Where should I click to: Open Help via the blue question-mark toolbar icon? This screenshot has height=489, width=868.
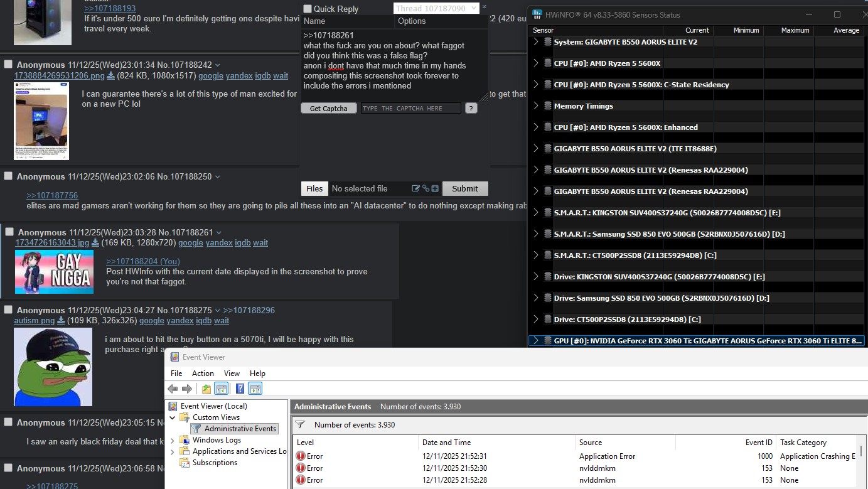[240, 389]
